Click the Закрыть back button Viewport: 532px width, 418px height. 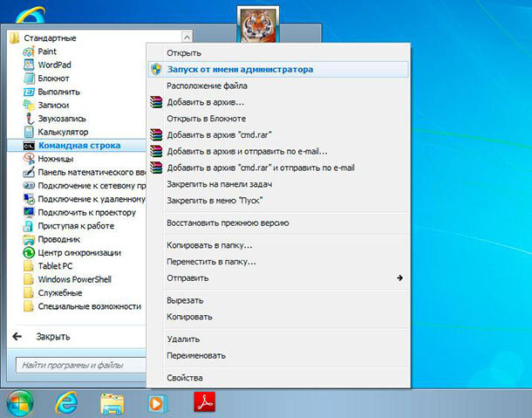(53, 337)
